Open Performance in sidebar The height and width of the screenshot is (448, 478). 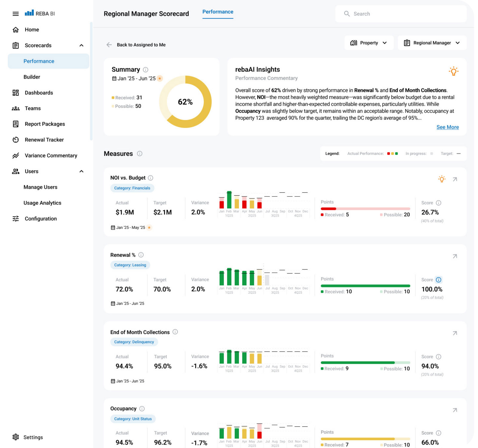pyautogui.click(x=48, y=61)
